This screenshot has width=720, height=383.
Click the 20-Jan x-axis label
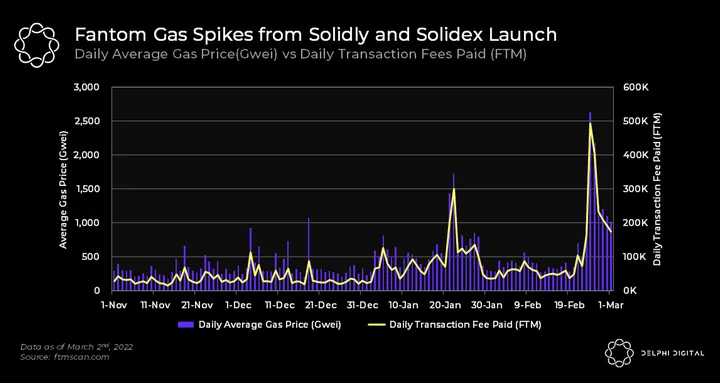click(443, 304)
